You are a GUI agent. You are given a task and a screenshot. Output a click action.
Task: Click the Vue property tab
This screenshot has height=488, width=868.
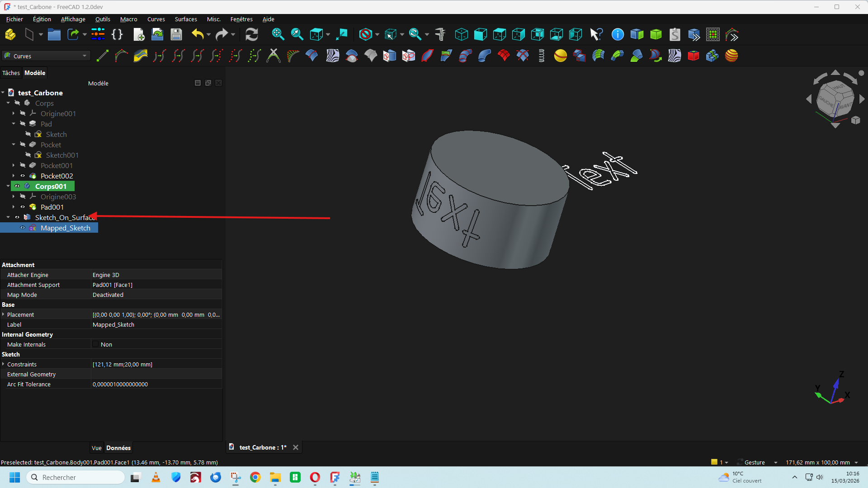97,448
